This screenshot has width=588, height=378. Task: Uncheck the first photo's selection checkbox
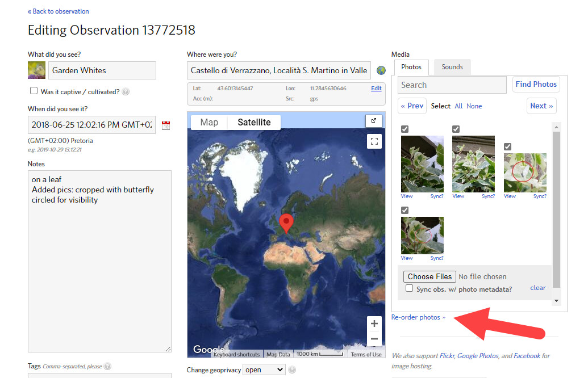404,129
